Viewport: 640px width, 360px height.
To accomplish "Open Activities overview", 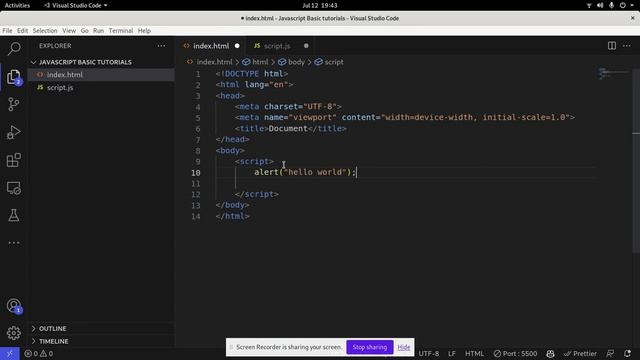I will 17,5.
